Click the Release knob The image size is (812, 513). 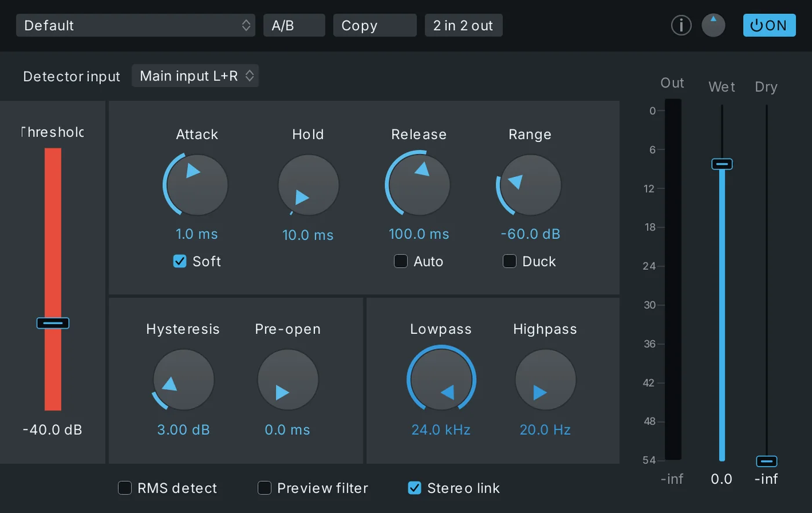coord(419,185)
